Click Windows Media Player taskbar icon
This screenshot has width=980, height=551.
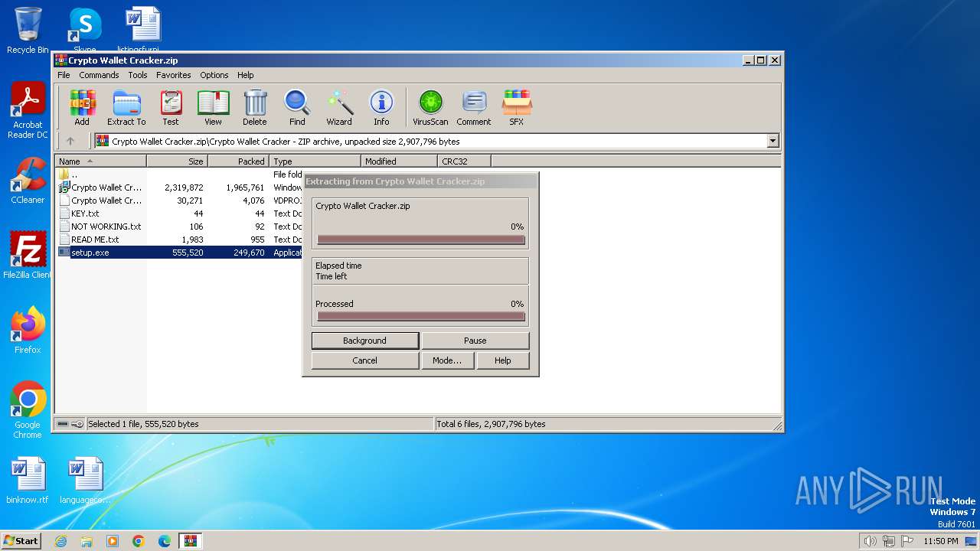113,541
